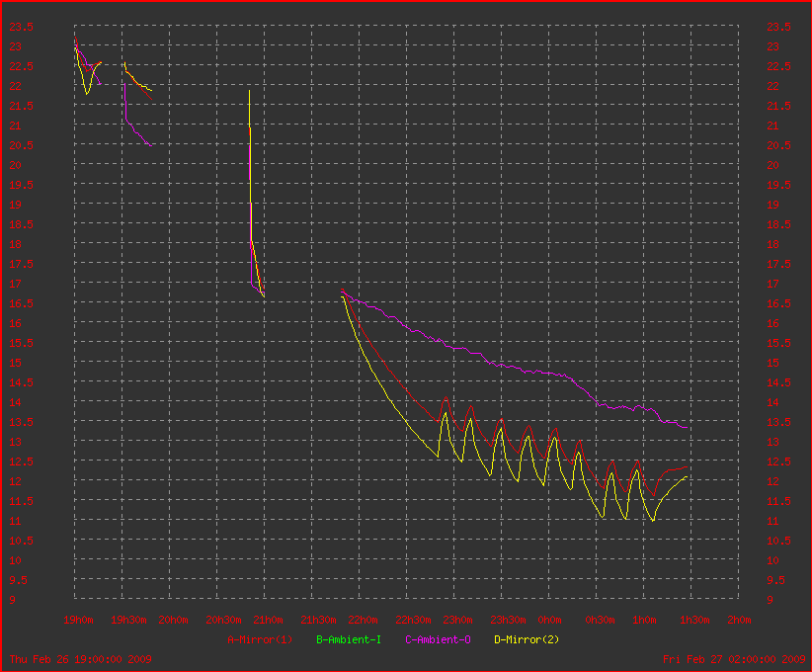The image size is (812, 672).
Task: Click the 10.5 value on the left axis
Action: click(21, 541)
